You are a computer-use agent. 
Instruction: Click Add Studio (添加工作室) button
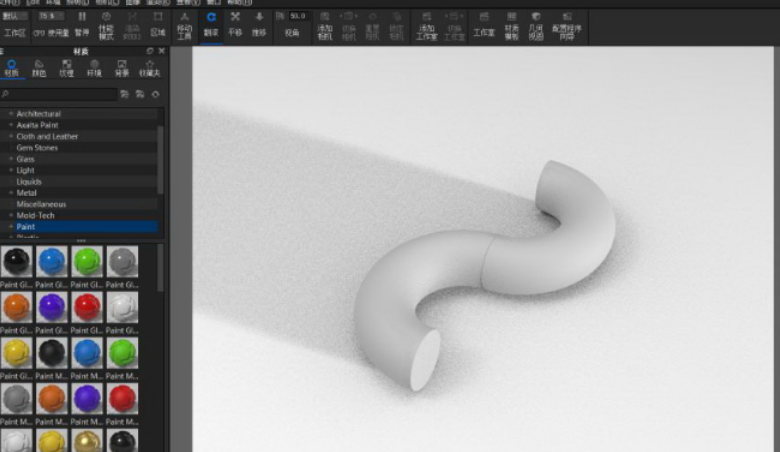click(x=427, y=23)
